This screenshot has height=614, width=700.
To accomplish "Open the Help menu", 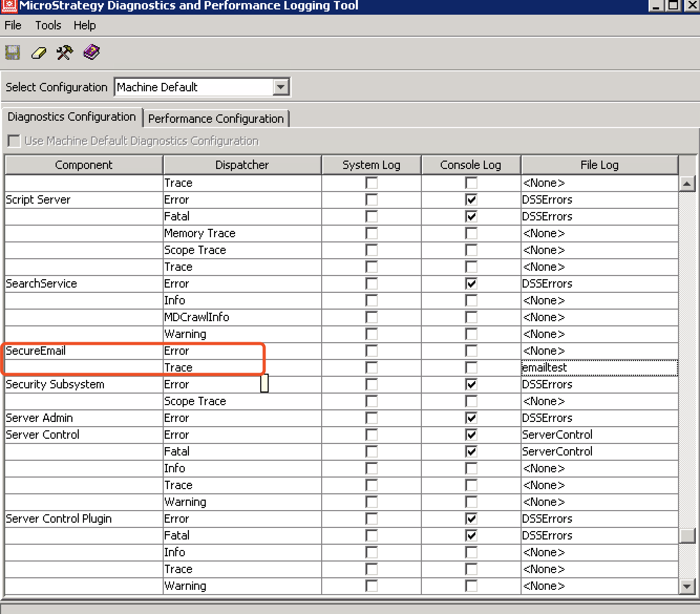I will point(84,25).
